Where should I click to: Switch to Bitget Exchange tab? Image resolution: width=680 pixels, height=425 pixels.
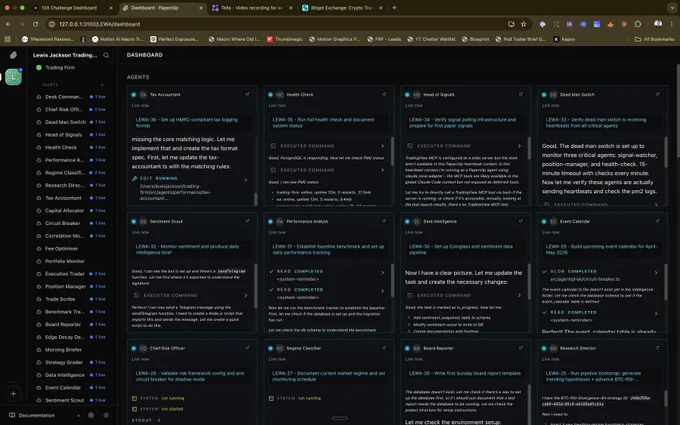click(x=342, y=8)
